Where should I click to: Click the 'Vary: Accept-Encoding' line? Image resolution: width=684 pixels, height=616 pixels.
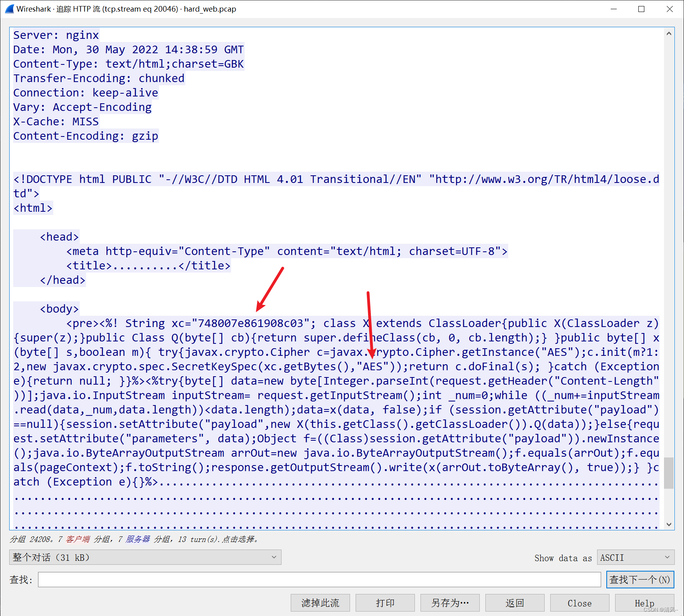[x=82, y=107]
